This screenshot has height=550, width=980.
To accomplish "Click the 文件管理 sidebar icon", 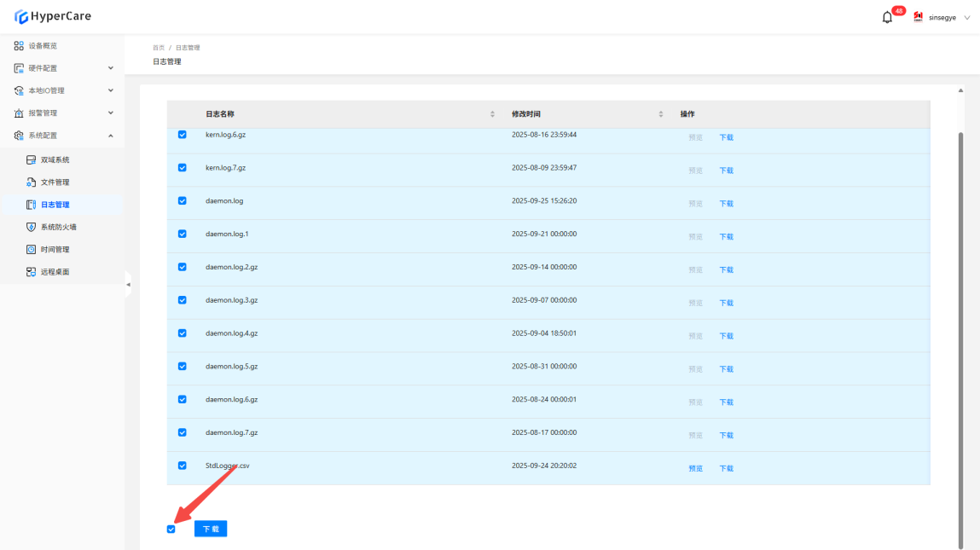I will click(32, 182).
